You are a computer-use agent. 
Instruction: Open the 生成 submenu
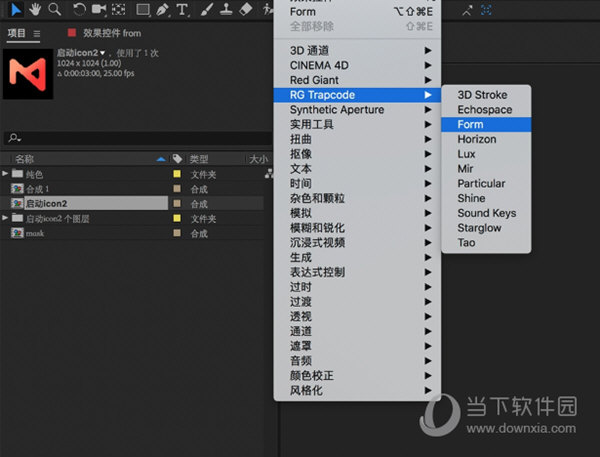pos(357,258)
